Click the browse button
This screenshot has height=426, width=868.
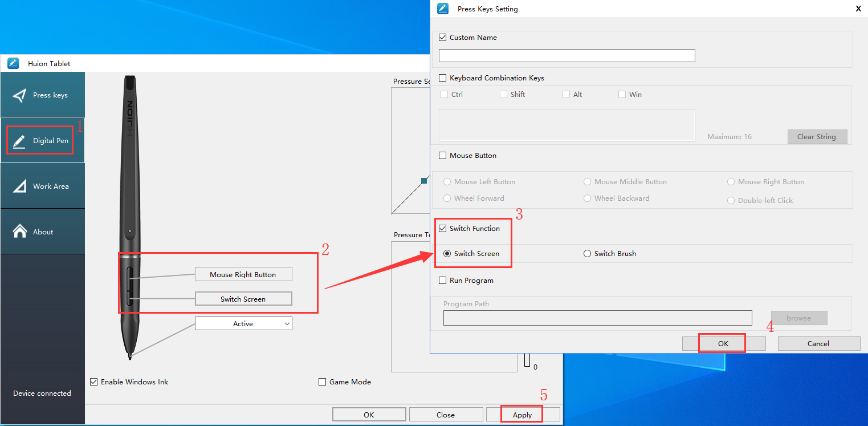tap(799, 318)
